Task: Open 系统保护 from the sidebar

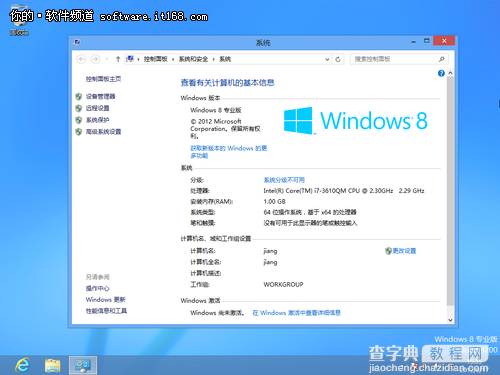Action: pyautogui.click(x=97, y=120)
